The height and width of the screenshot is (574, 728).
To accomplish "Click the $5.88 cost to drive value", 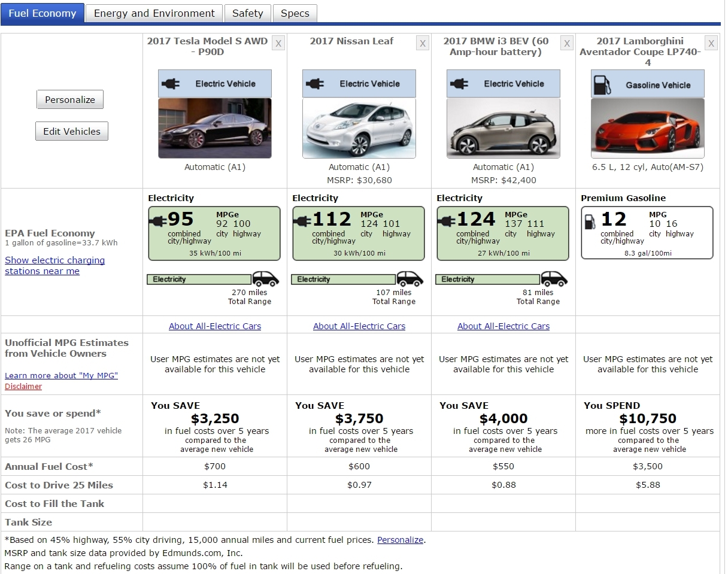I will click(648, 485).
